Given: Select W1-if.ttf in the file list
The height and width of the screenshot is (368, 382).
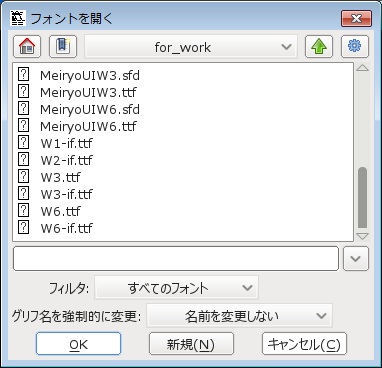Looking at the screenshot, I should (x=66, y=143).
